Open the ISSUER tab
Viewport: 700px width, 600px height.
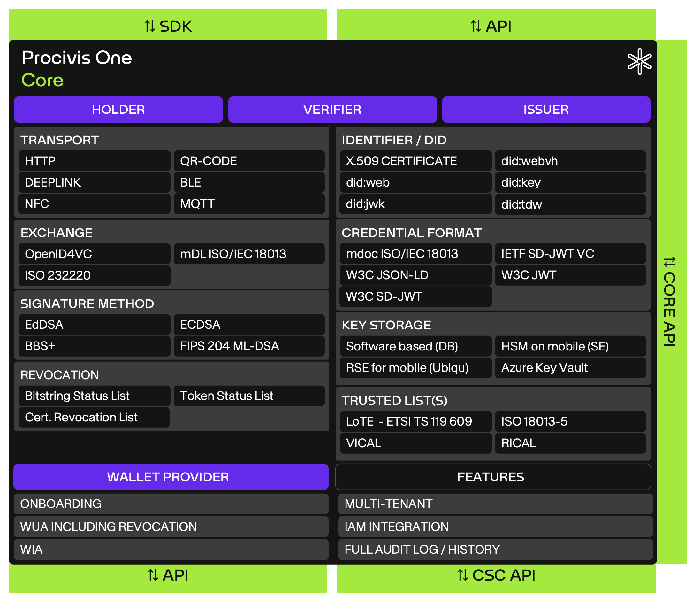click(546, 110)
